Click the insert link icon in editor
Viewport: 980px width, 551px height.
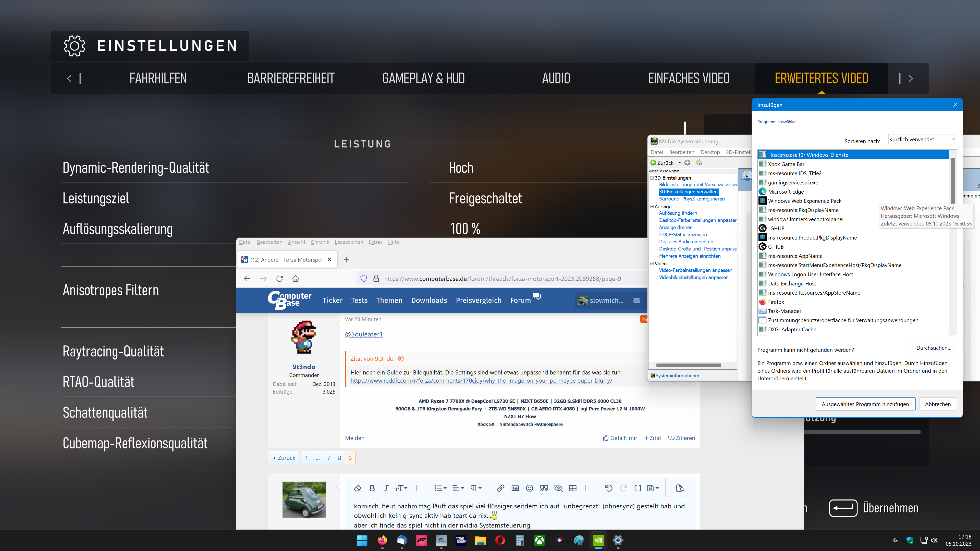coord(501,488)
